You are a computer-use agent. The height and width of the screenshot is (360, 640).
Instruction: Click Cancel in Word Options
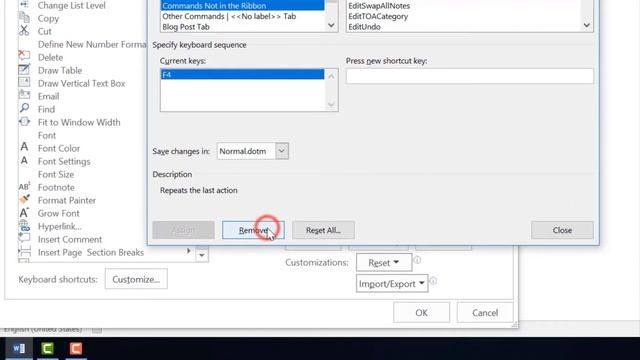pos(485,313)
